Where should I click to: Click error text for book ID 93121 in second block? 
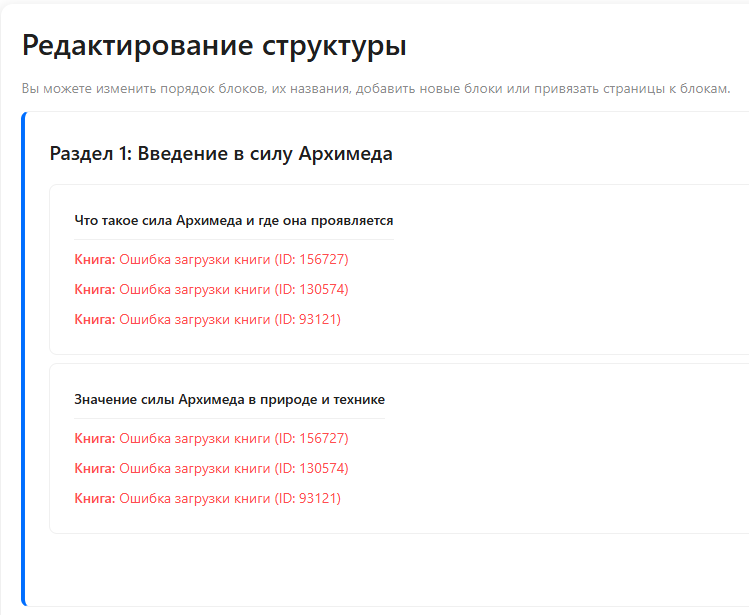point(230,499)
